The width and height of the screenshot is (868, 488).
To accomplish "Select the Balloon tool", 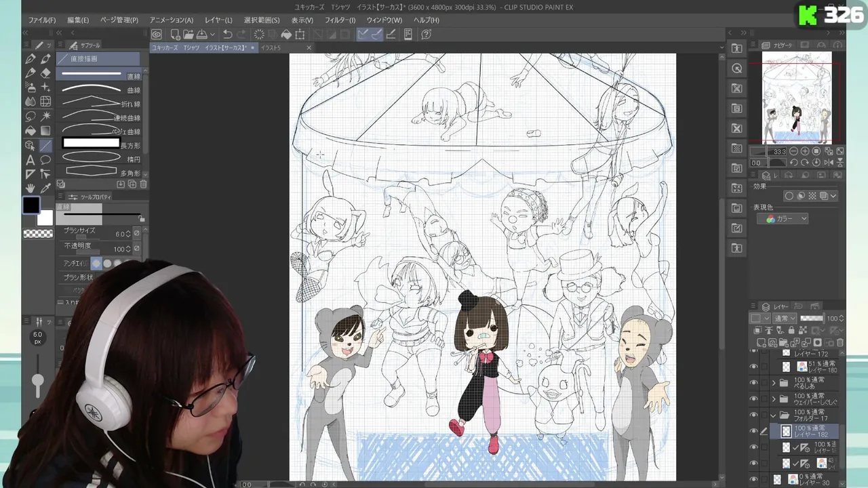I will (x=45, y=160).
